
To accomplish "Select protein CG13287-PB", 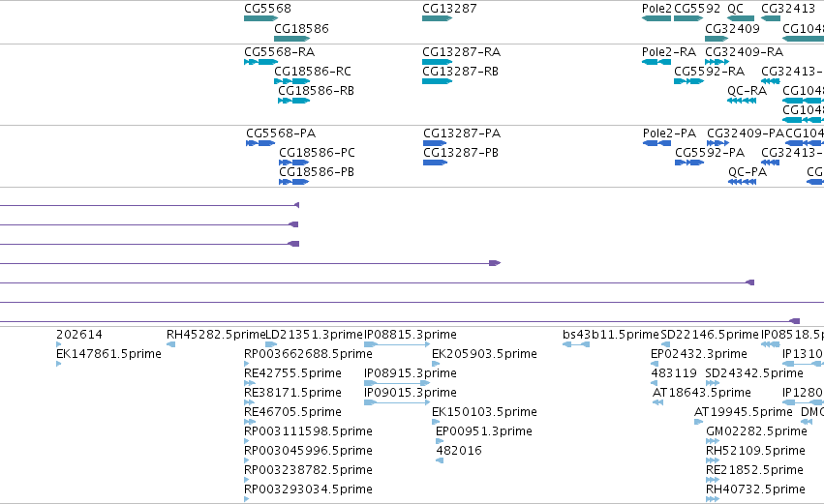I will [x=461, y=153].
